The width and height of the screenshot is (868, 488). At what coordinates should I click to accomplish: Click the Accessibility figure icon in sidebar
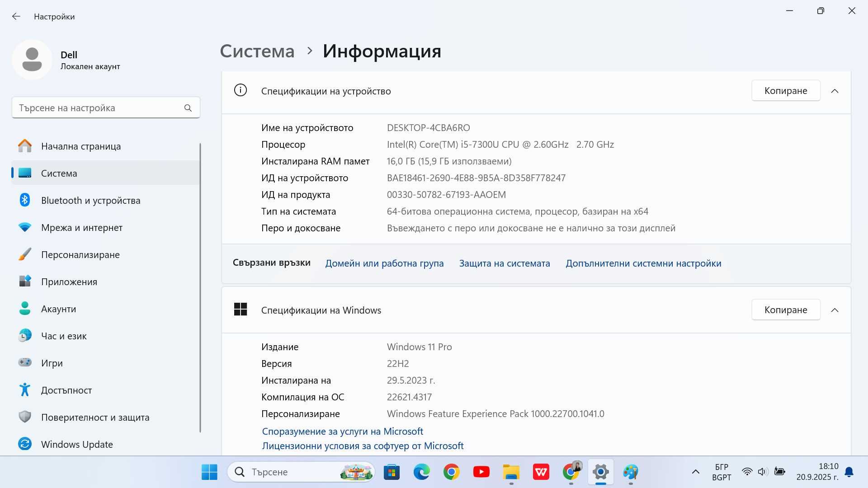point(25,390)
